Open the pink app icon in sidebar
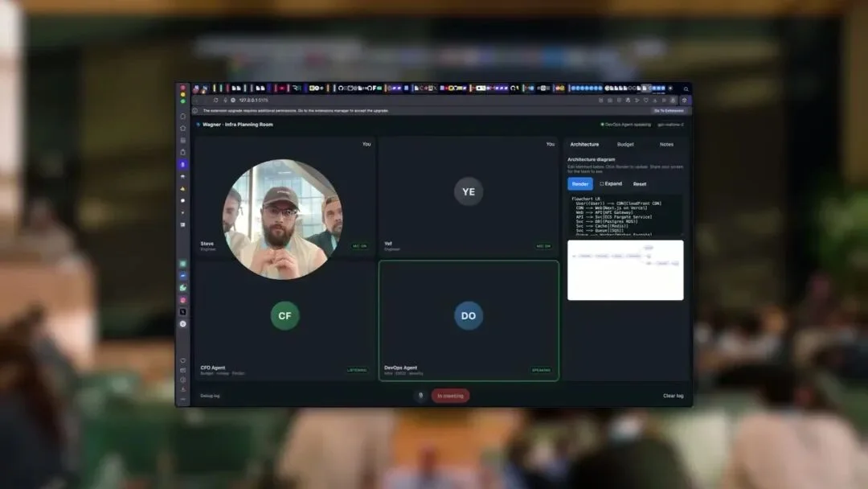This screenshot has height=489, width=868. coord(182,300)
